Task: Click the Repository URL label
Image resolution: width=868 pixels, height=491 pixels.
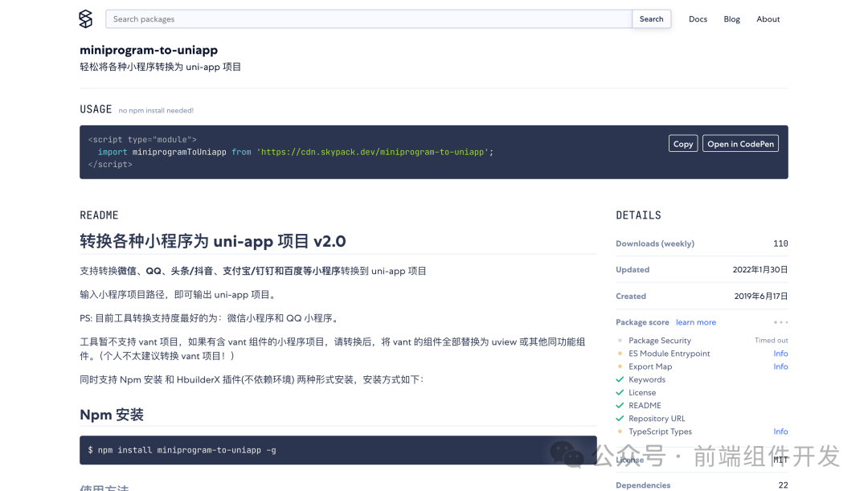Action: coord(657,419)
